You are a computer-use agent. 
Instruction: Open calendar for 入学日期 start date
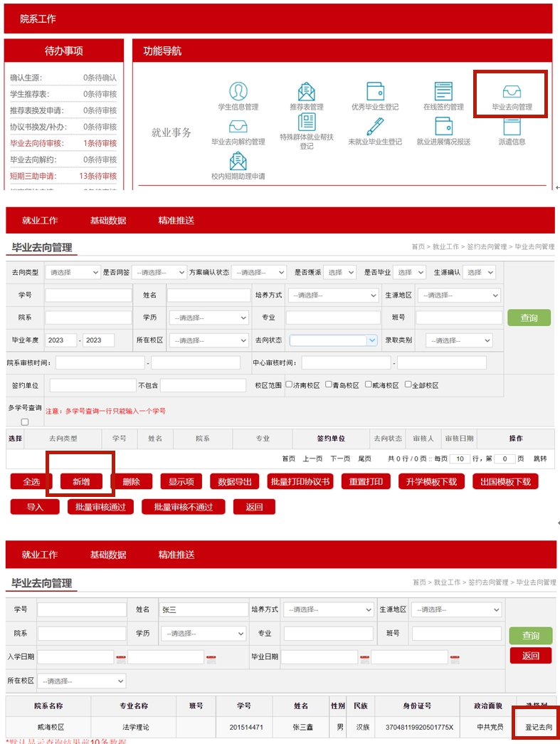tap(121, 659)
